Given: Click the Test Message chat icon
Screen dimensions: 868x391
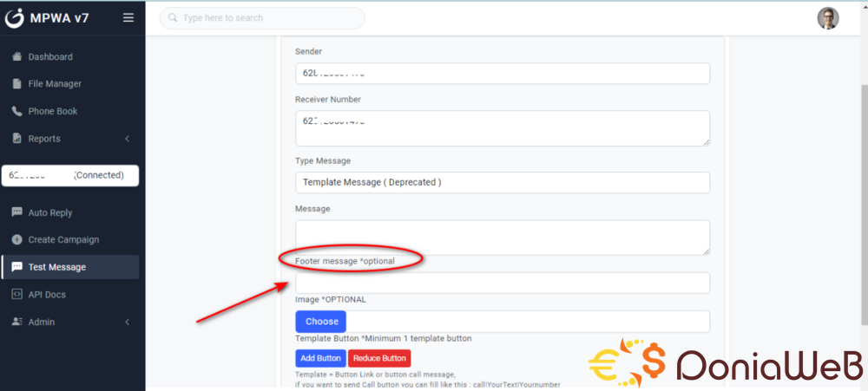Looking at the screenshot, I should point(17,267).
